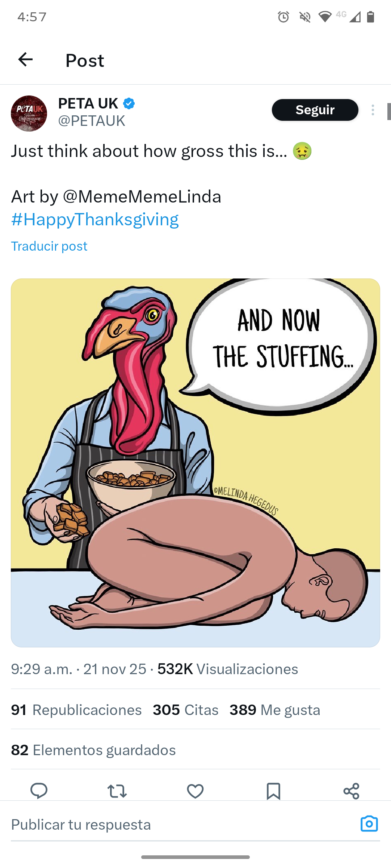Open @MemeMemeLinda mention
Image resolution: width=391 pixels, height=868 pixels.
(x=142, y=197)
